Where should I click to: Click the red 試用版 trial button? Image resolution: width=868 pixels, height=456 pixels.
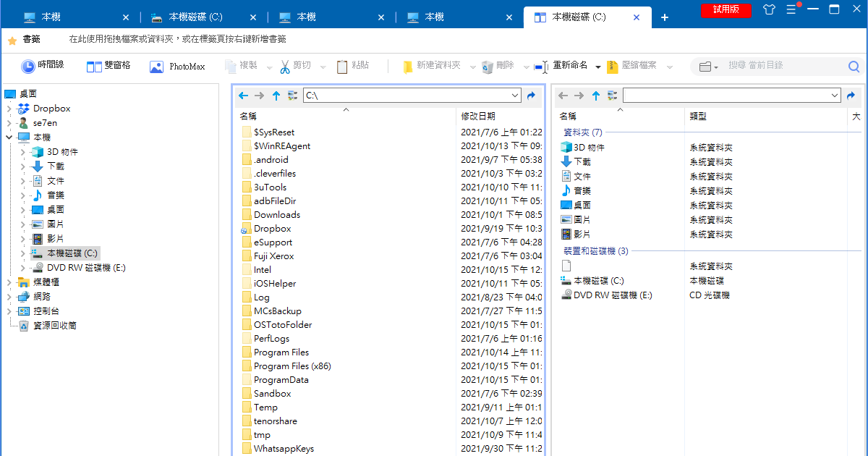726,11
